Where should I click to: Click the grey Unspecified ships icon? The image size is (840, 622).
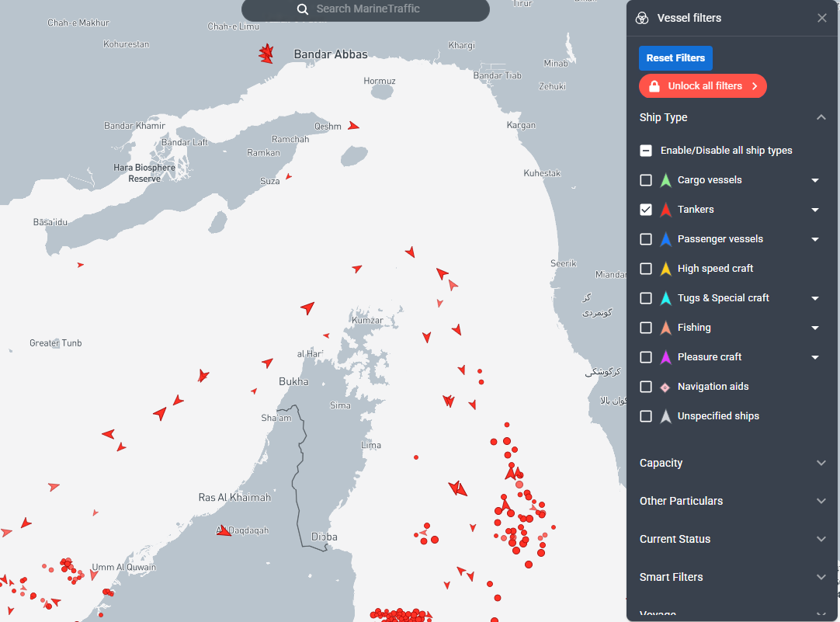[x=665, y=416]
